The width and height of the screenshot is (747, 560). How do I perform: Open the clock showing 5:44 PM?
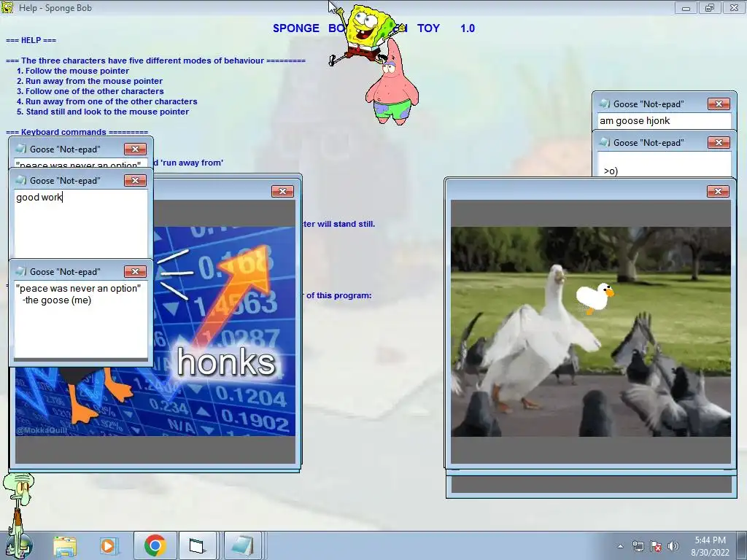[710, 546]
